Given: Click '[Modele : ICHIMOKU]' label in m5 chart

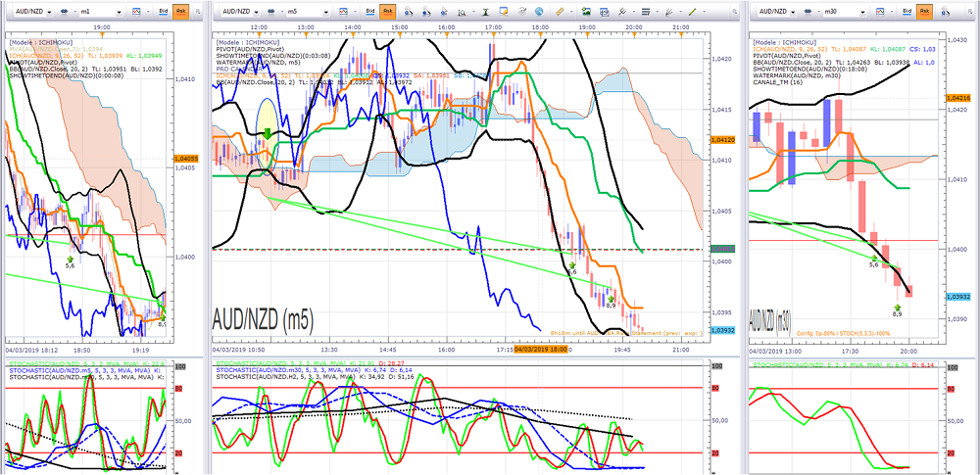Looking at the screenshot, I should point(247,42).
